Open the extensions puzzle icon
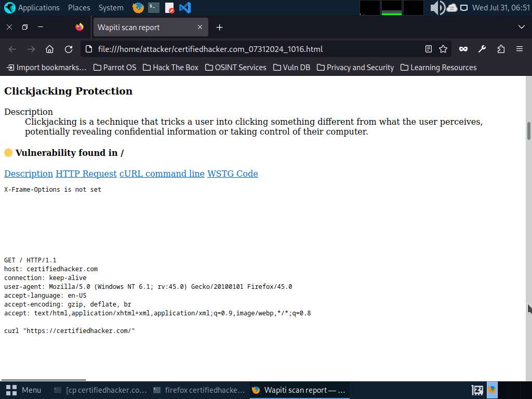This screenshot has height=399, width=532. click(x=501, y=49)
